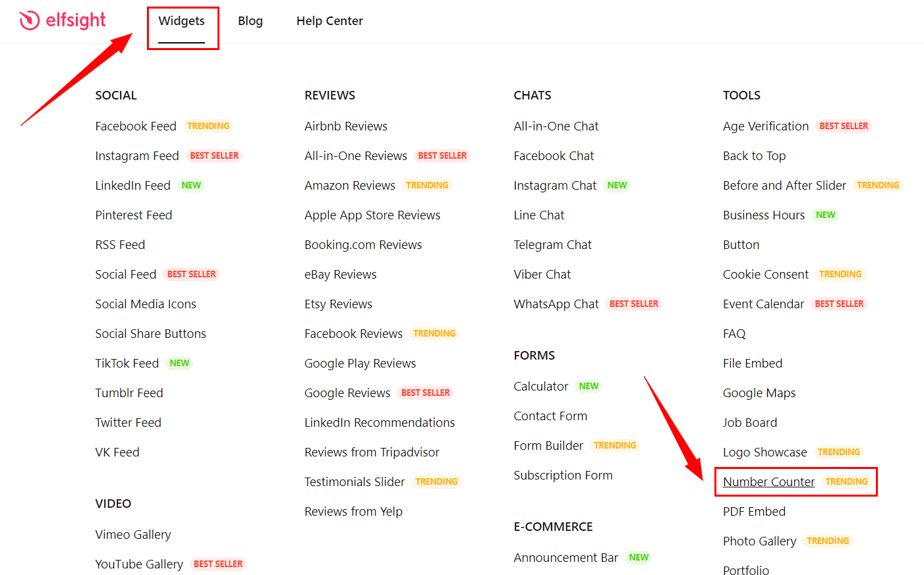
Task: Open Calculator form widget
Action: 541,386
